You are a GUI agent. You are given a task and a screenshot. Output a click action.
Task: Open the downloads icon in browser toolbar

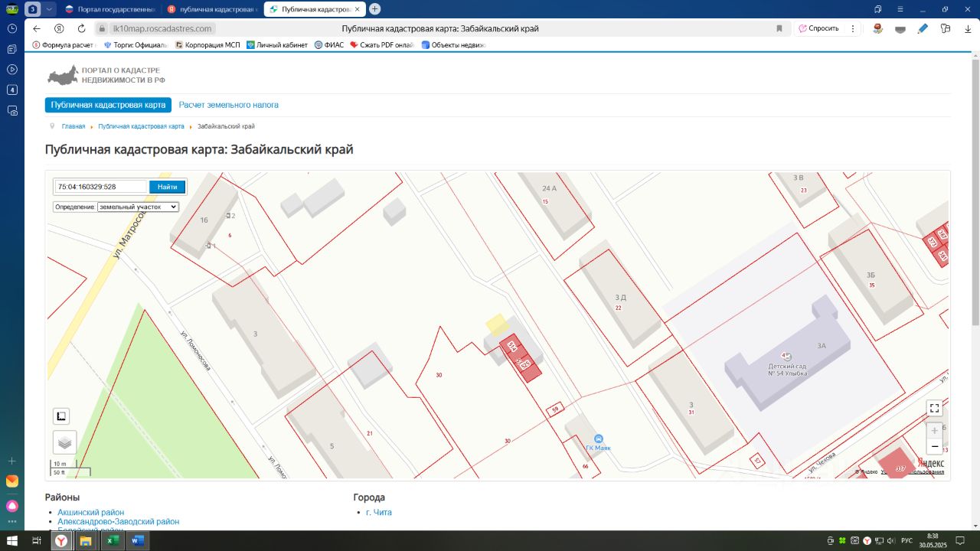[x=968, y=28]
